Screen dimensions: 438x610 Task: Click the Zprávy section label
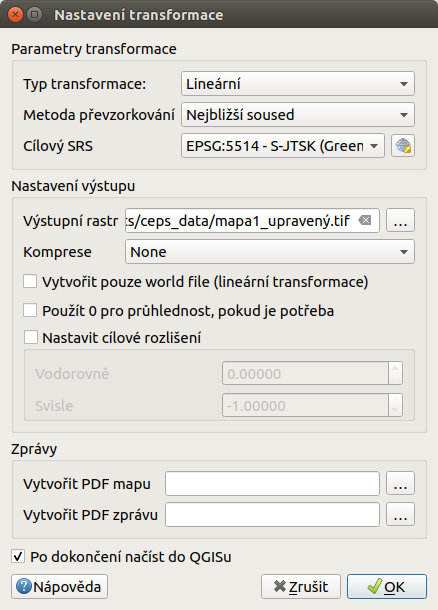[34, 449]
